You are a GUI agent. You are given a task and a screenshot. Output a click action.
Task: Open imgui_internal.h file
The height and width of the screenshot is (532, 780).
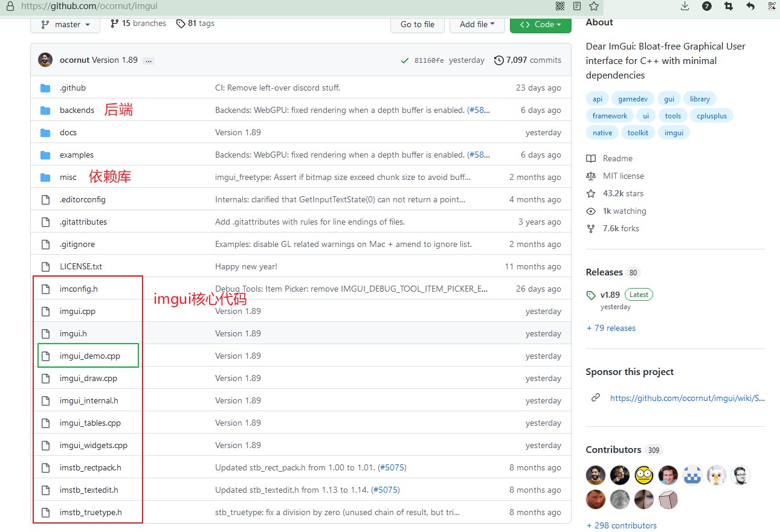click(x=89, y=400)
